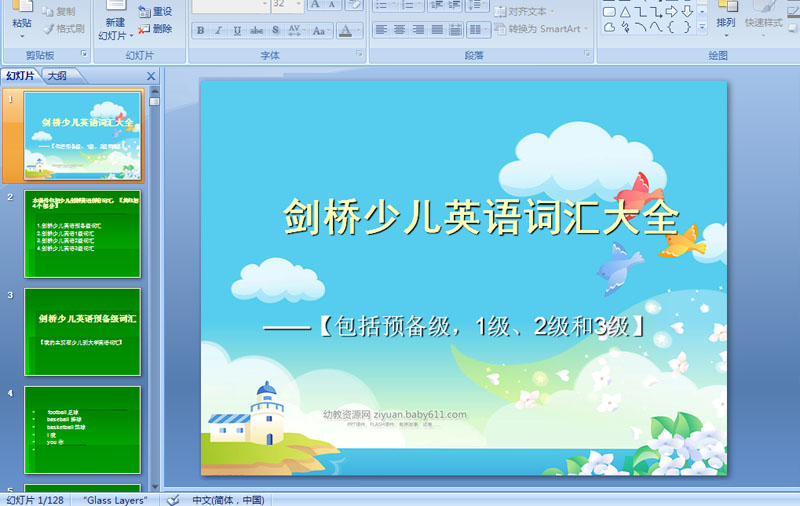800x506 pixels.
Task: Open the Paragraph (段落) dialog launcher
Action: pos(587,54)
